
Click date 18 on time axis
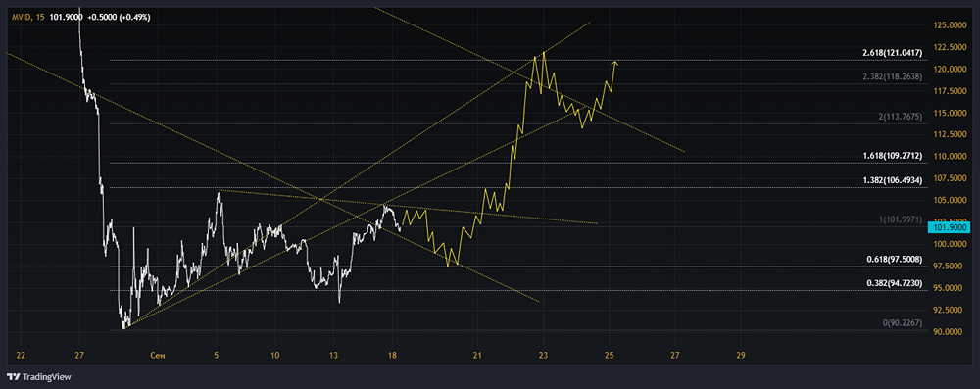click(x=393, y=356)
